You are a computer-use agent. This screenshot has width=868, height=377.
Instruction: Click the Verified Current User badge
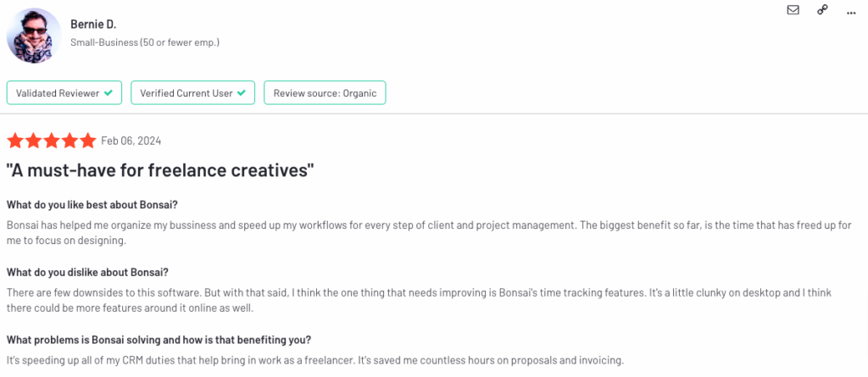pyautogui.click(x=192, y=93)
